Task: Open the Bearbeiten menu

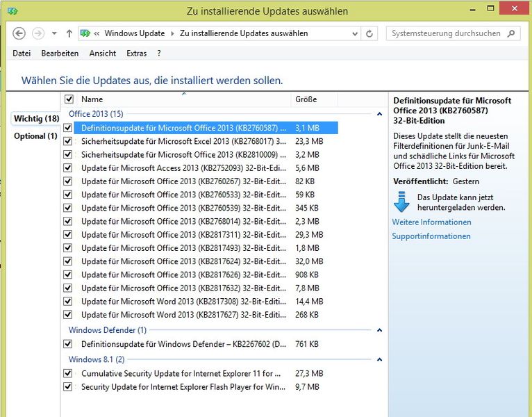Action: (x=60, y=54)
